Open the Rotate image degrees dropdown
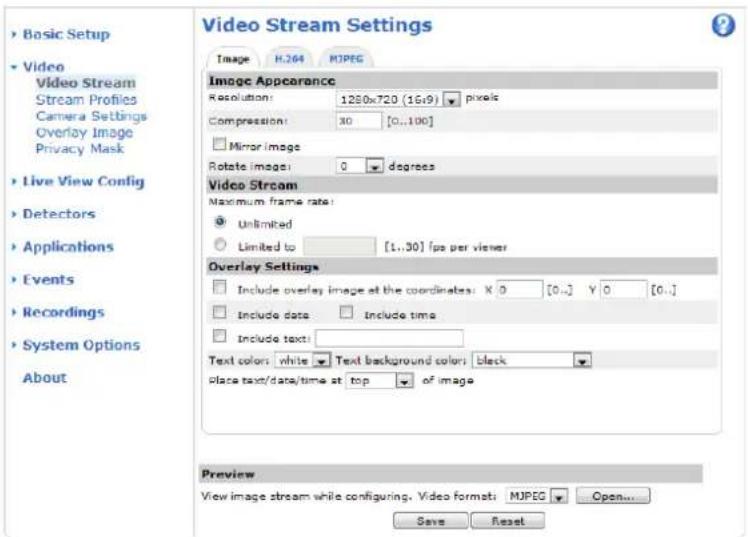Viewport: 748px width, 537px height. (x=360, y=166)
